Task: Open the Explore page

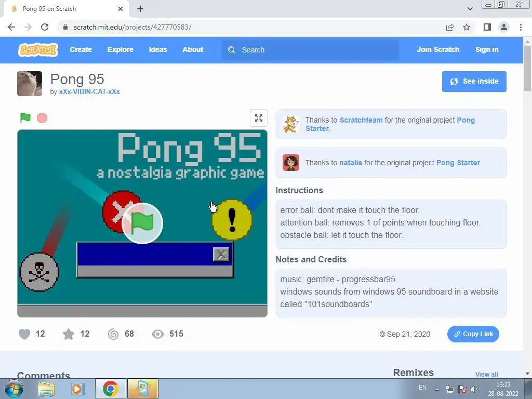Action: click(x=120, y=49)
